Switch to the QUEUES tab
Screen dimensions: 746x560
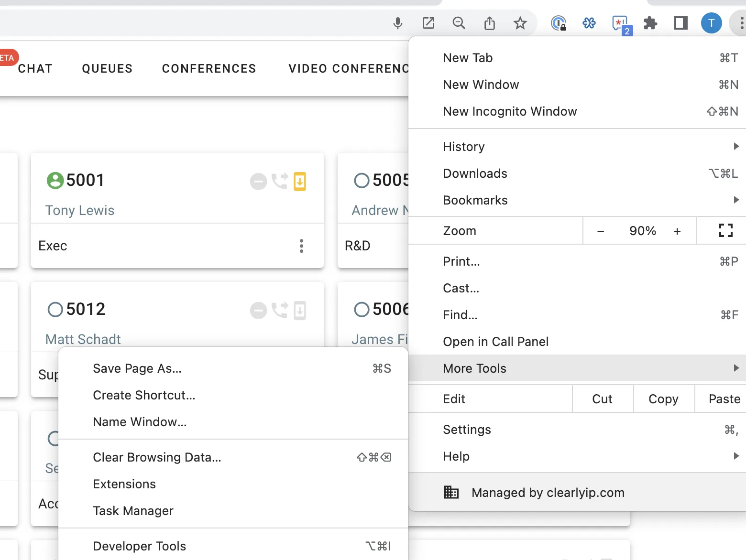click(x=107, y=69)
